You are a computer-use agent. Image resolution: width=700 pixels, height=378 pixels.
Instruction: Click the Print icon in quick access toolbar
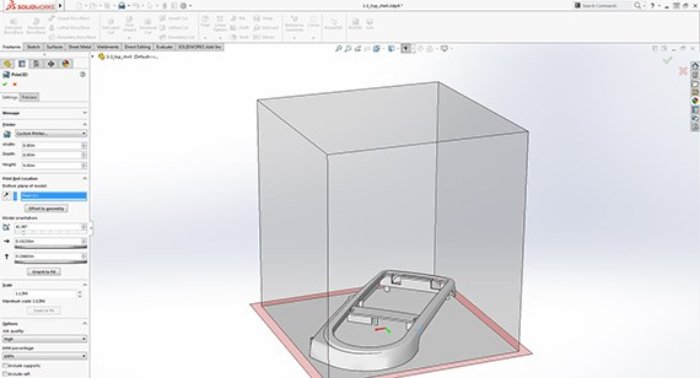point(121,6)
